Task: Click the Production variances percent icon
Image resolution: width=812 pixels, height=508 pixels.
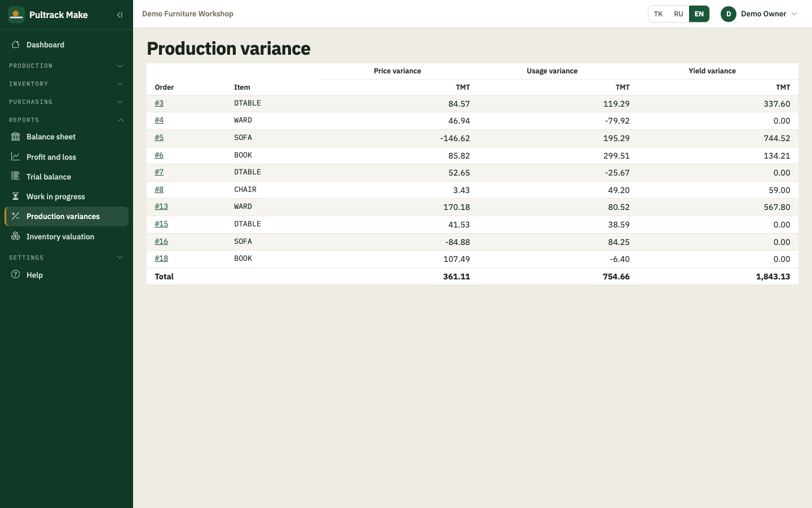Action: click(16, 216)
